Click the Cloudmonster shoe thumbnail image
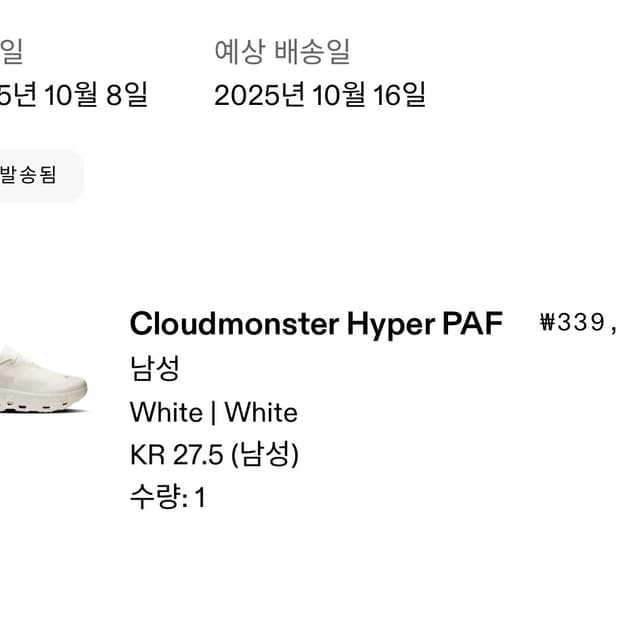This screenshot has width=620, height=620. (42, 379)
